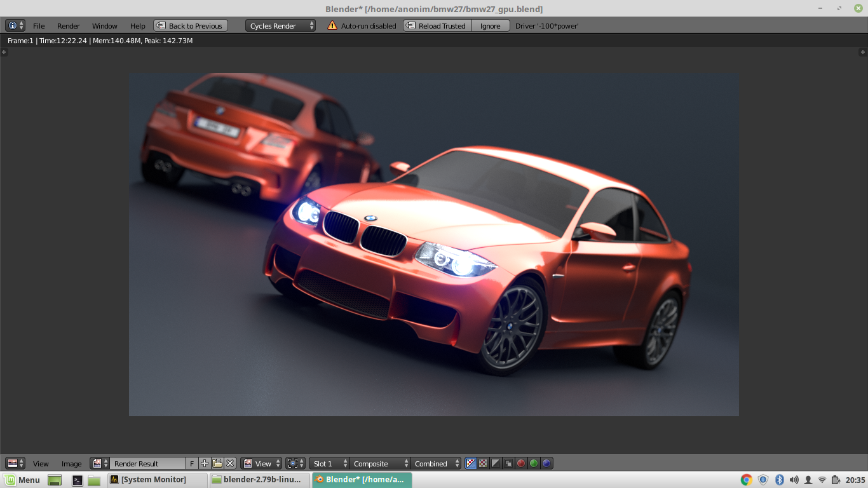Viewport: 868px width, 488px height.
Task: Toggle the fake user F button
Action: pyautogui.click(x=192, y=463)
